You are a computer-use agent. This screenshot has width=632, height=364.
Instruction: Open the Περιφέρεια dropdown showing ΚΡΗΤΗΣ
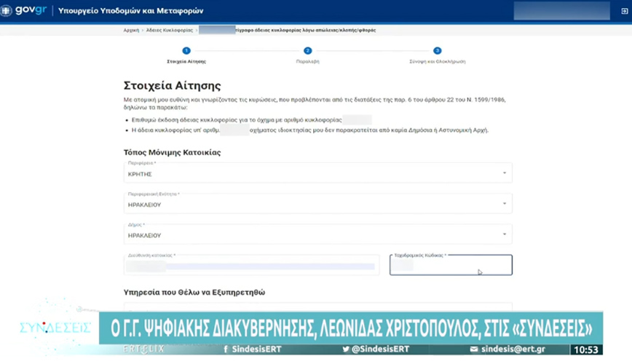click(x=317, y=173)
